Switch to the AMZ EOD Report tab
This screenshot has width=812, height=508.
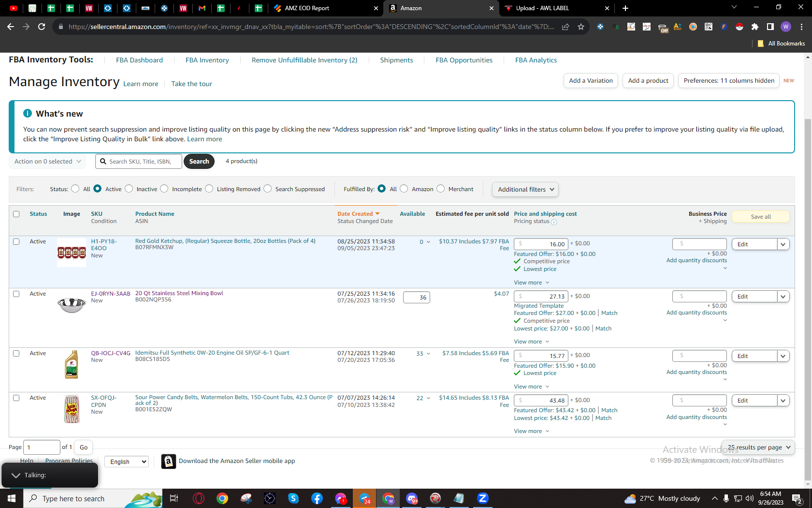327,8
